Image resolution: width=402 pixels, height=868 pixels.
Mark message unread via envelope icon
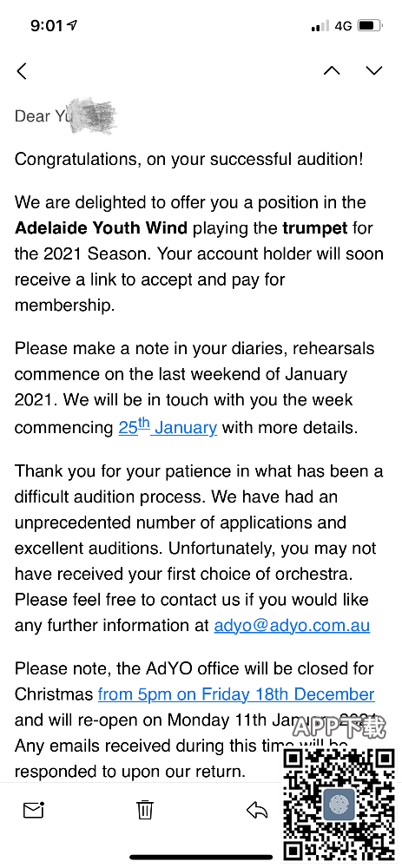(34, 811)
